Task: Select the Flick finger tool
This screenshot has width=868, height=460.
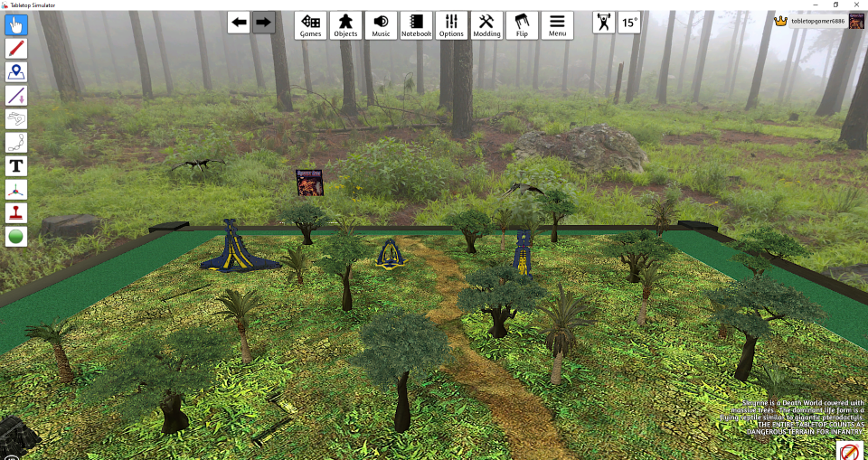Action: [16, 119]
